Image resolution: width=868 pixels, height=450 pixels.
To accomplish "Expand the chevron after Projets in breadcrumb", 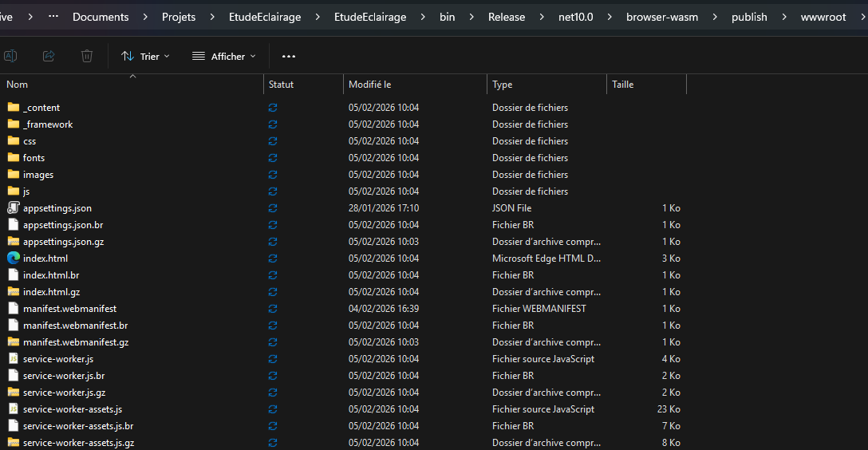I will (212, 17).
